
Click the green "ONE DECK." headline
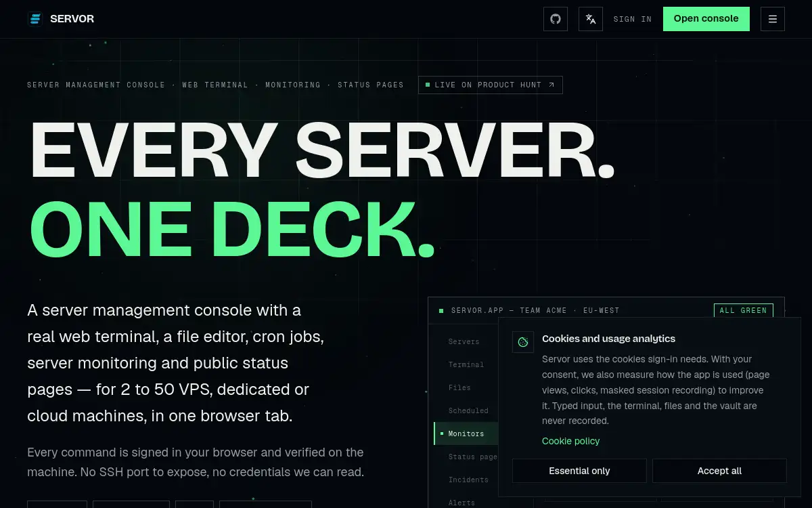click(x=232, y=230)
